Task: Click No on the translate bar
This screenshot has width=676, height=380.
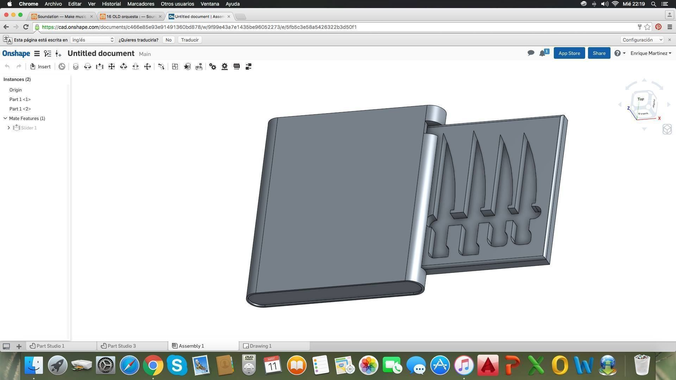Action: pyautogui.click(x=169, y=40)
